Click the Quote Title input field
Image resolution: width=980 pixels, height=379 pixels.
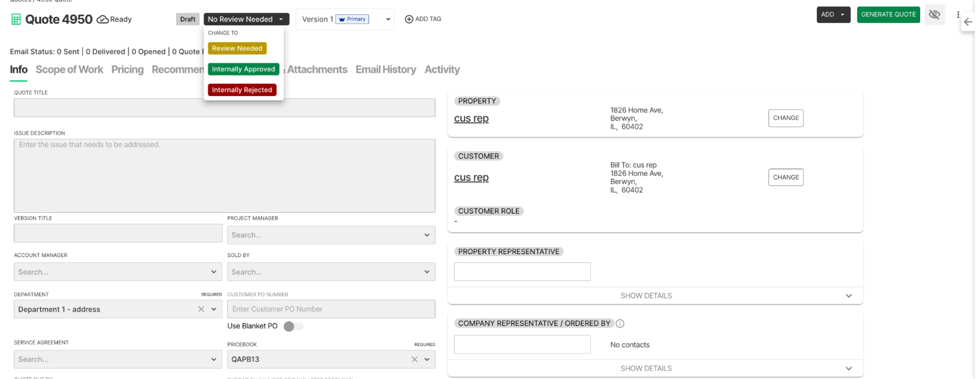pyautogui.click(x=225, y=108)
